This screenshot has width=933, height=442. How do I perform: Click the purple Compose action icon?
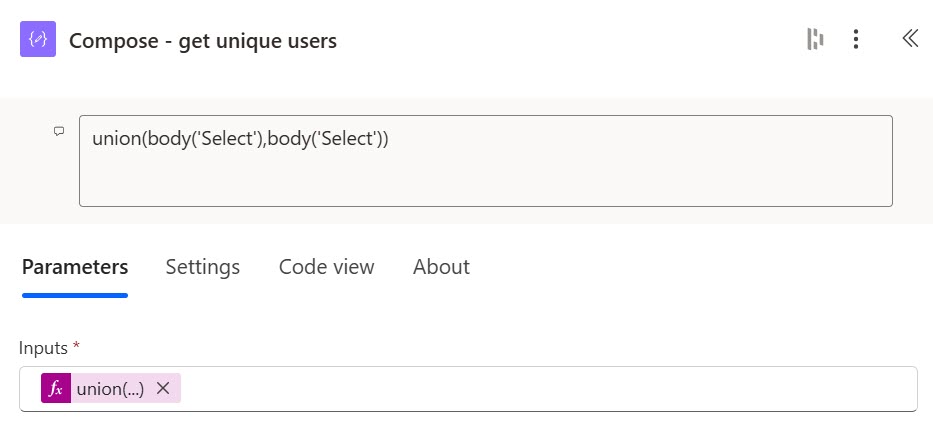click(38, 40)
